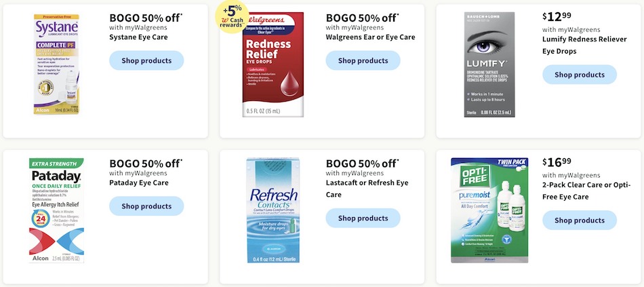Open Lastacaft or Refresh Eye Care title
This screenshot has height=287, width=644.
coord(367,189)
